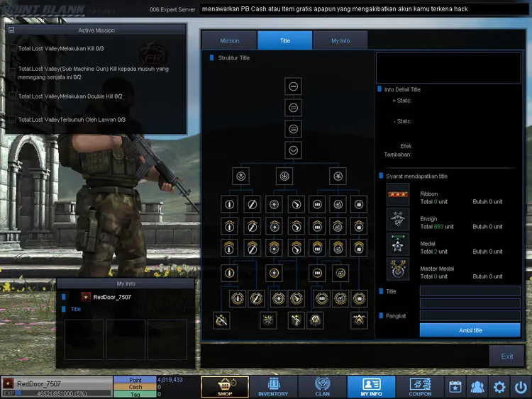Select the down-chevron circle title node
This screenshot has height=399, width=532.
pos(293,150)
